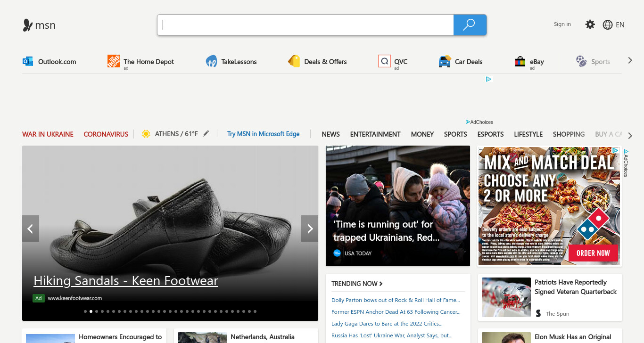Click The Home Depot orange logo
The width and height of the screenshot is (644, 343).
pyautogui.click(x=114, y=61)
